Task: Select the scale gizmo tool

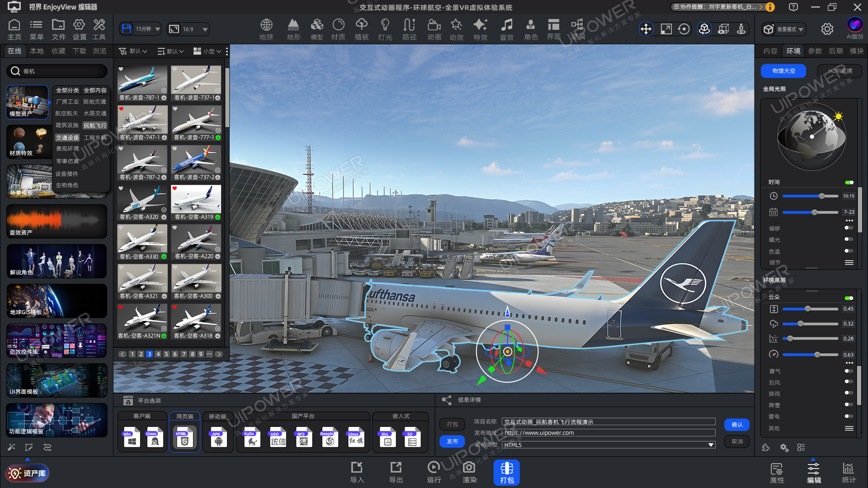Action: pyautogui.click(x=666, y=29)
